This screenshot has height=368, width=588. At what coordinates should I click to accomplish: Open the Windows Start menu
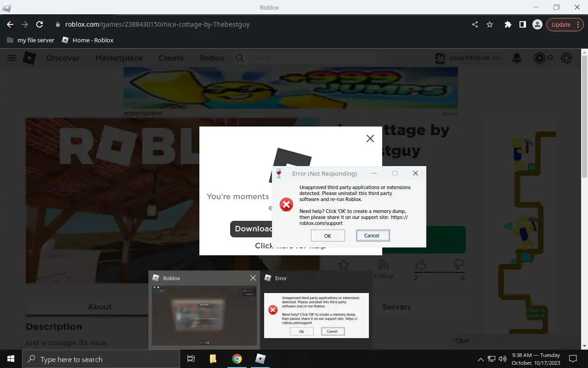pos(11,359)
